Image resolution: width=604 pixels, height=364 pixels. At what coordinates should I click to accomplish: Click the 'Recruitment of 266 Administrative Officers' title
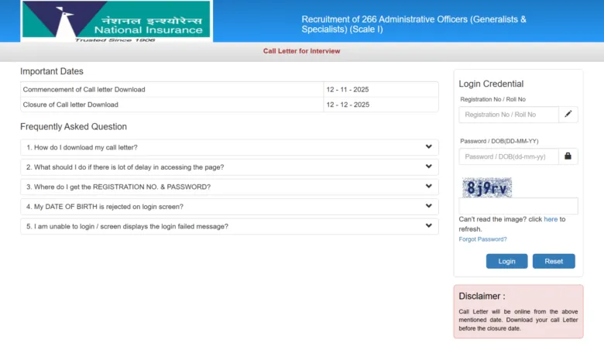(414, 24)
